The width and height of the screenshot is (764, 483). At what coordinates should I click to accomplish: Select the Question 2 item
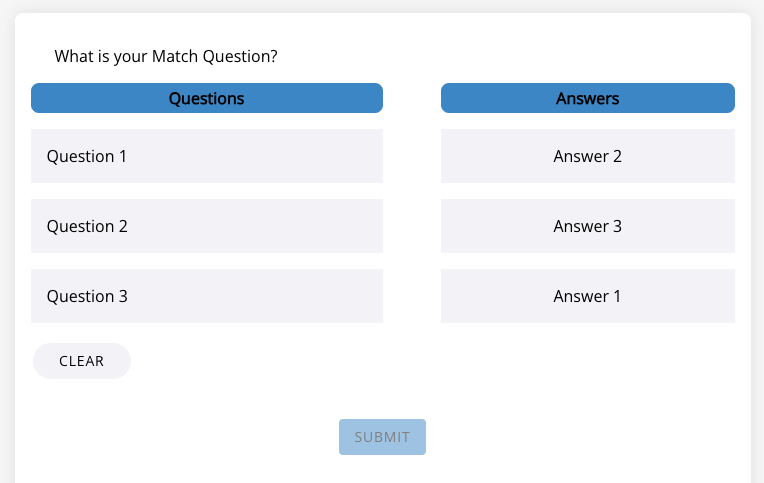point(206,226)
